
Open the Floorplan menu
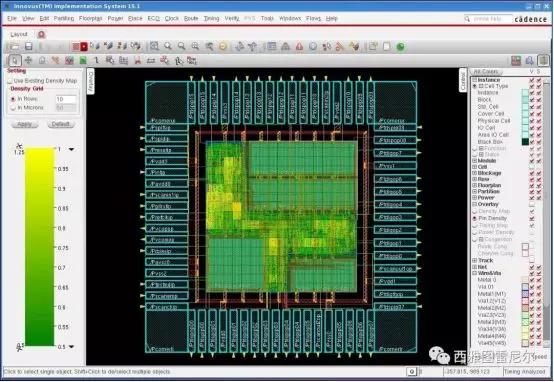(x=90, y=18)
